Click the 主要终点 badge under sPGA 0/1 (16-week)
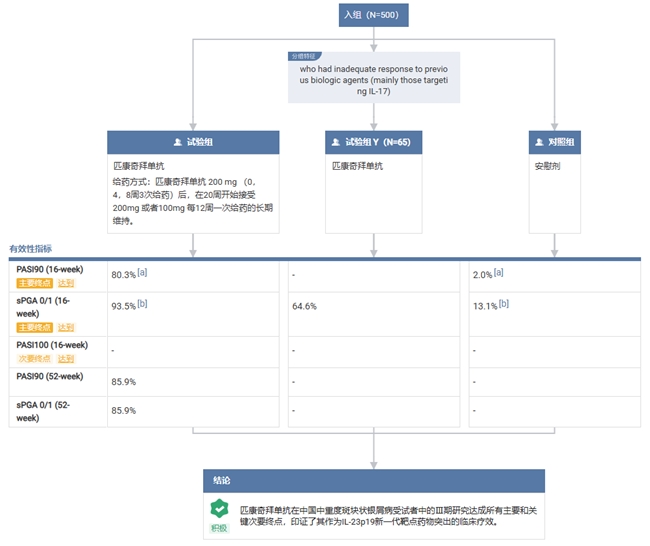Screen dimensions: 650x546 (33, 327)
